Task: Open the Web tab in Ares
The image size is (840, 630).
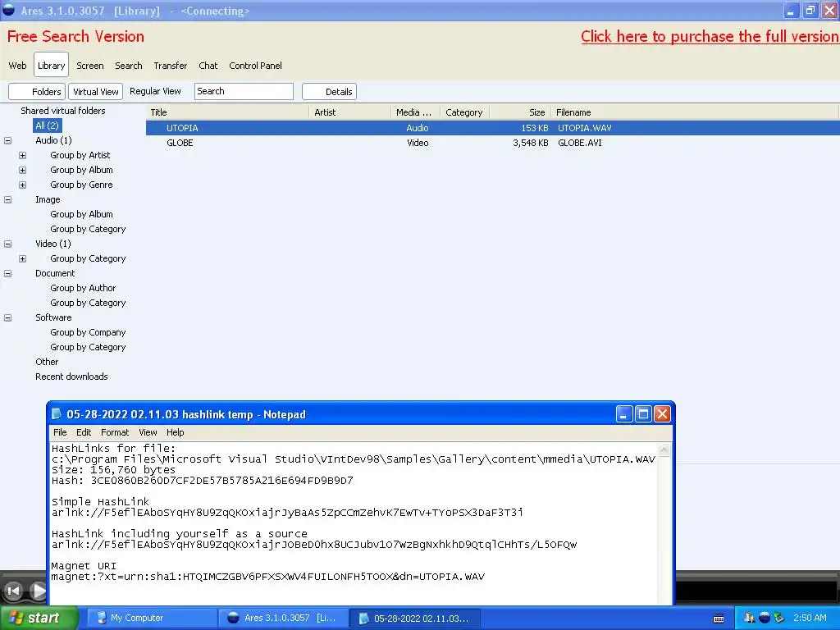Action: (x=17, y=66)
